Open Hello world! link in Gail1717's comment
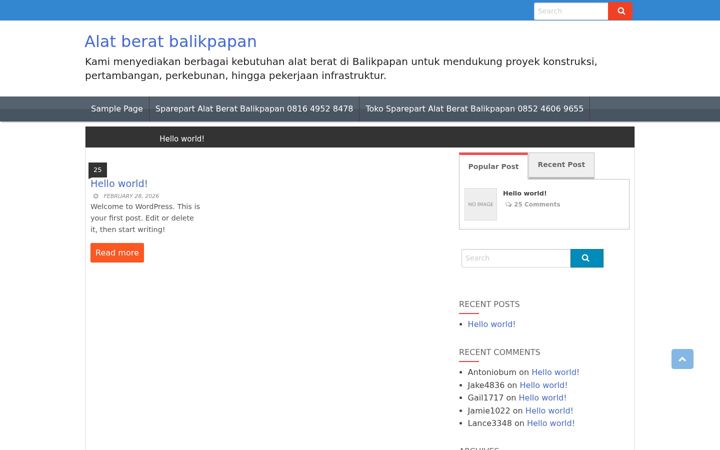Viewport: 720px width, 450px height. click(x=542, y=398)
